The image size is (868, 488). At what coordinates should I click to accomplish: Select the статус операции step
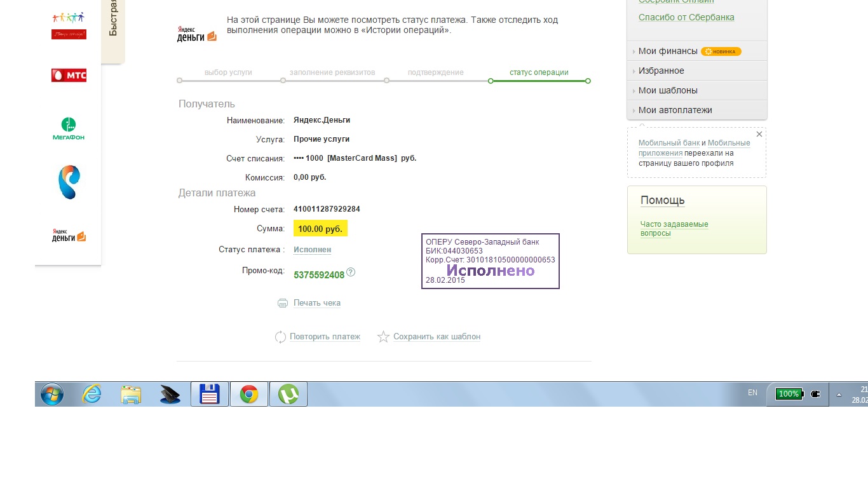click(539, 72)
